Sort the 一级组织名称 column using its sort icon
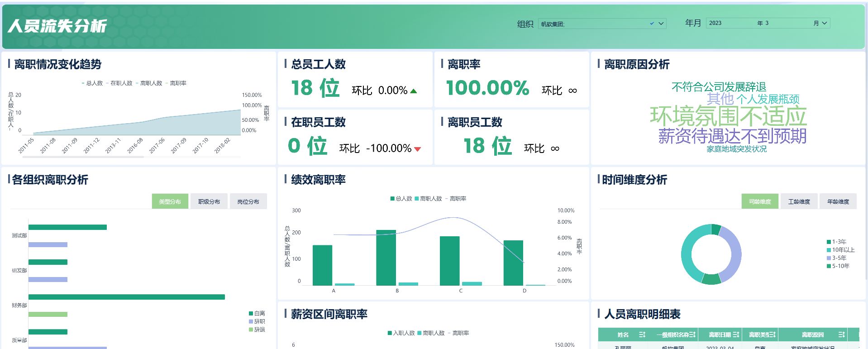The image size is (868, 349). pyautogui.click(x=692, y=335)
